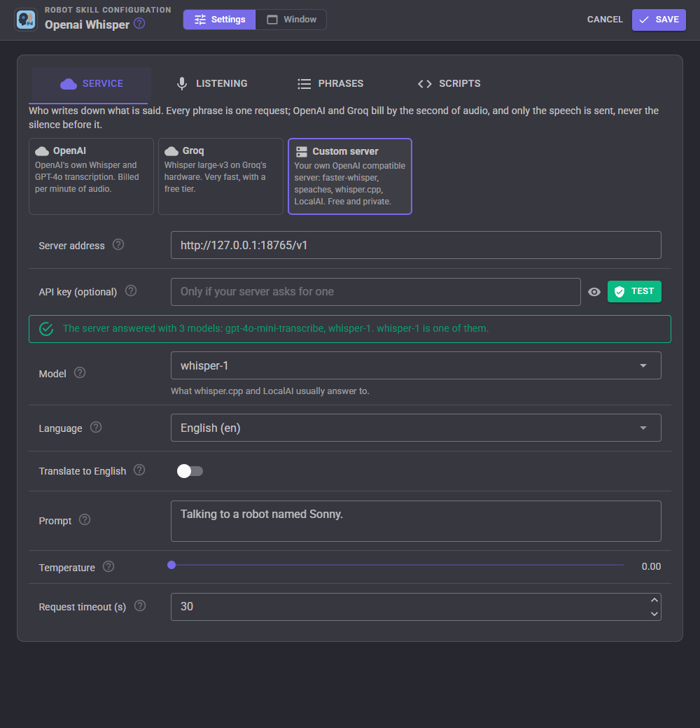The height and width of the screenshot is (728, 700).
Task: Open the Listening tab
Action: (212, 84)
